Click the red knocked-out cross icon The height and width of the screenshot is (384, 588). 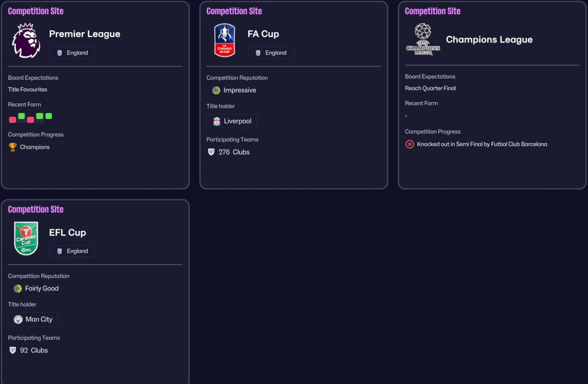409,144
